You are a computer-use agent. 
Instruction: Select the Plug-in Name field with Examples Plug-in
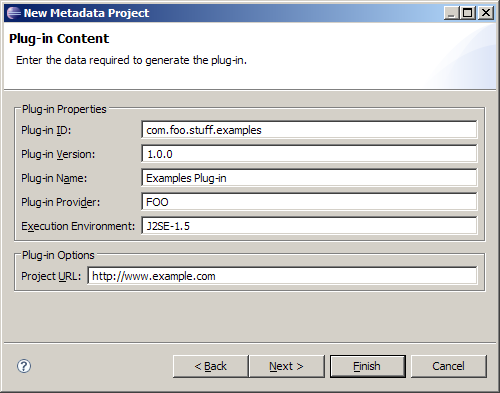[x=309, y=178]
